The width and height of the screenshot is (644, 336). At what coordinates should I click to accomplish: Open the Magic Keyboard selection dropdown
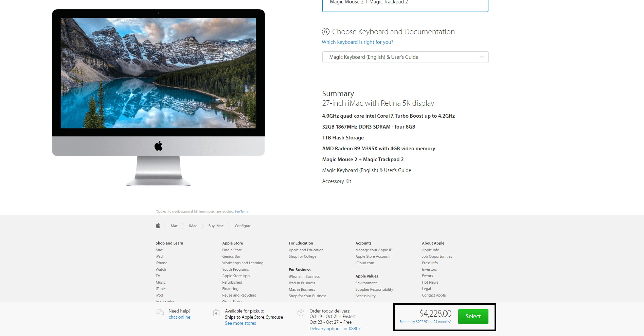[405, 57]
